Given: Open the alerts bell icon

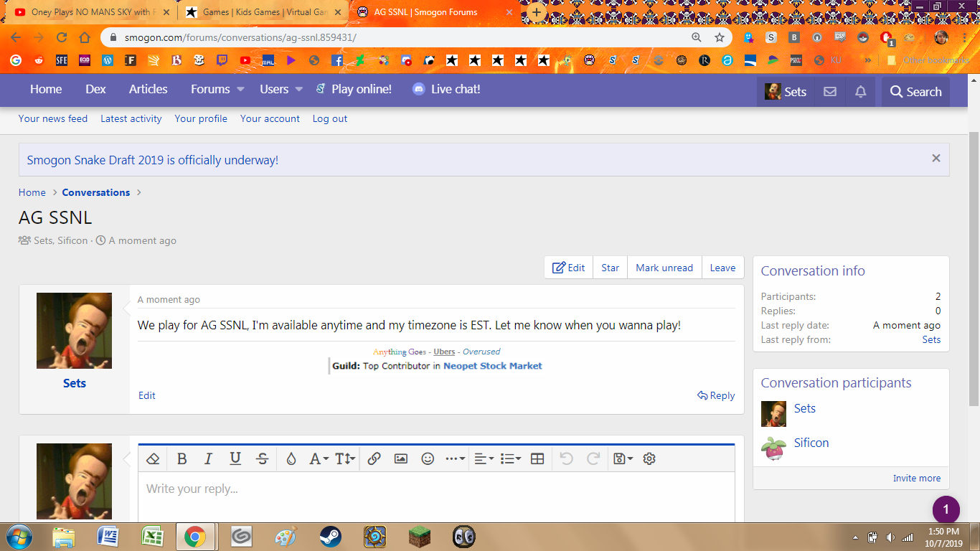Looking at the screenshot, I should click(x=861, y=92).
